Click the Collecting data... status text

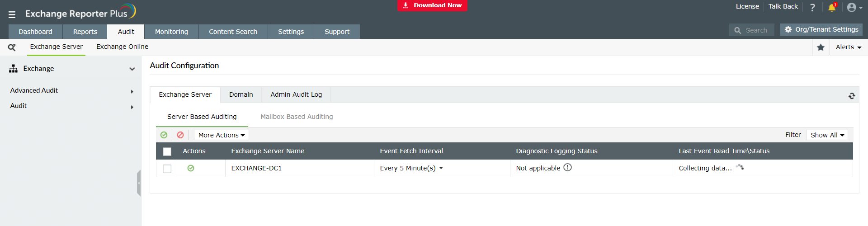tap(705, 168)
